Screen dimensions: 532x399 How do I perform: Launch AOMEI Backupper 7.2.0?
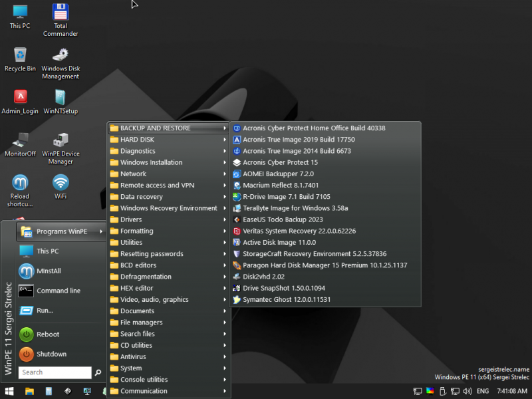[325, 174]
